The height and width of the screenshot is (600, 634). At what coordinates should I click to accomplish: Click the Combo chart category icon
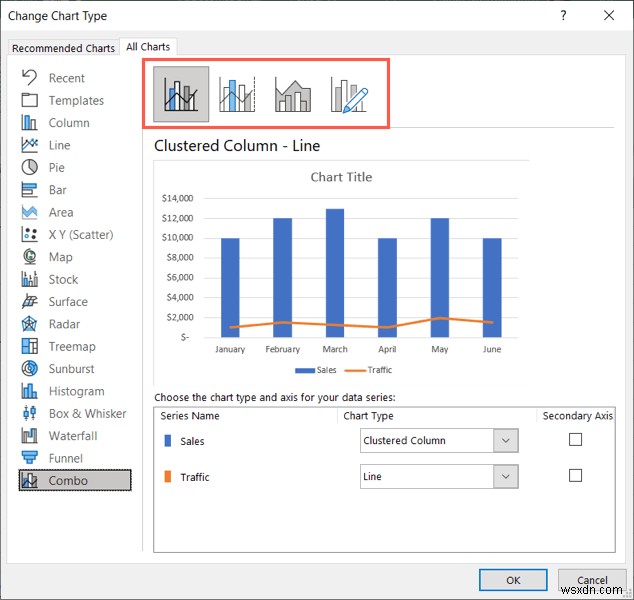(x=30, y=480)
